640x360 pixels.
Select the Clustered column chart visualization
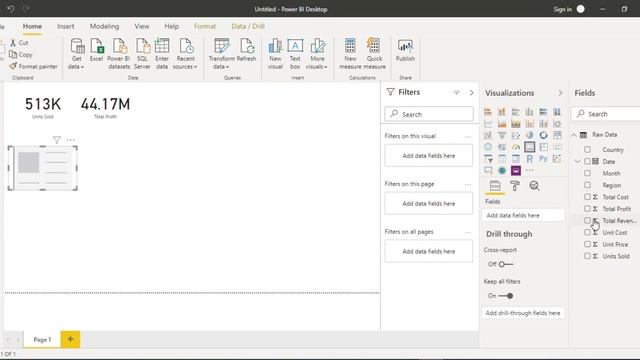coord(529,111)
